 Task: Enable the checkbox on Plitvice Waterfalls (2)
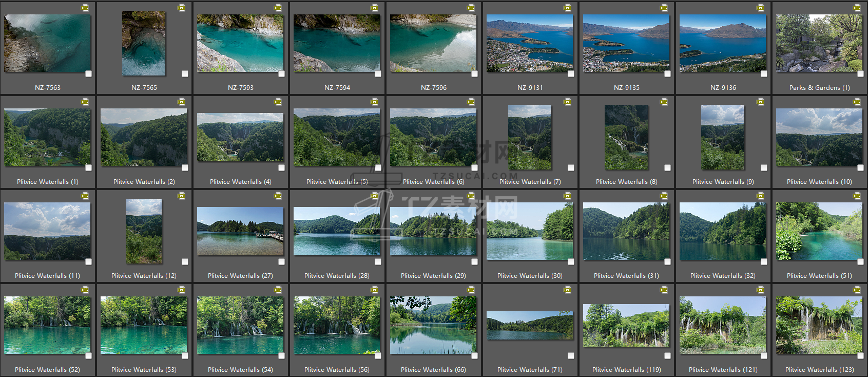click(185, 167)
